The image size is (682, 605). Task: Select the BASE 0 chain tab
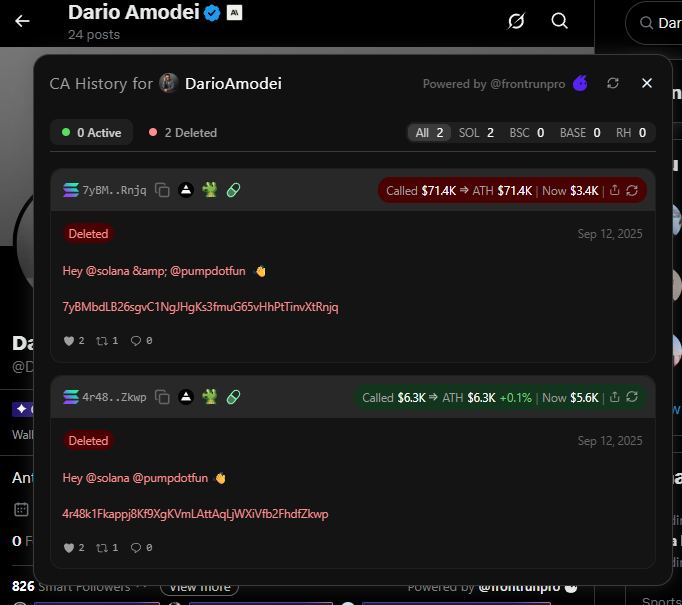pos(580,133)
